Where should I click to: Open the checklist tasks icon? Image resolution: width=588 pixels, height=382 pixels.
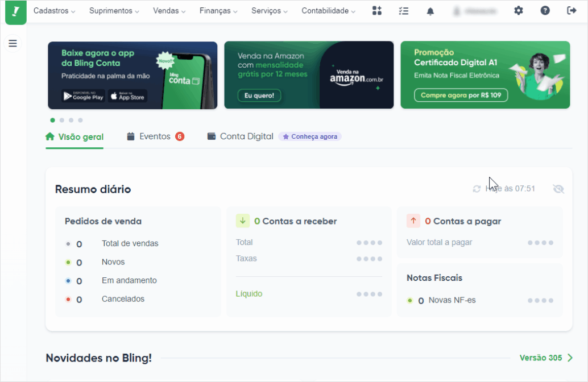coord(404,11)
